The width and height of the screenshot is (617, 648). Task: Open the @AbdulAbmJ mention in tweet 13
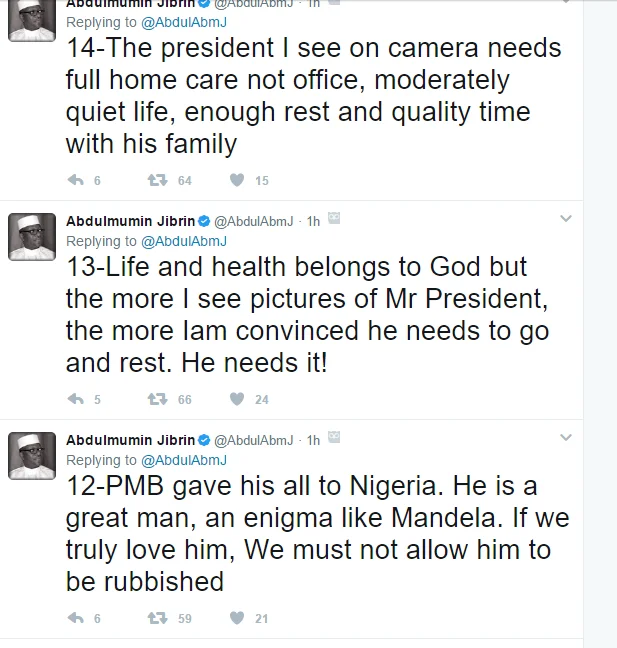click(184, 241)
